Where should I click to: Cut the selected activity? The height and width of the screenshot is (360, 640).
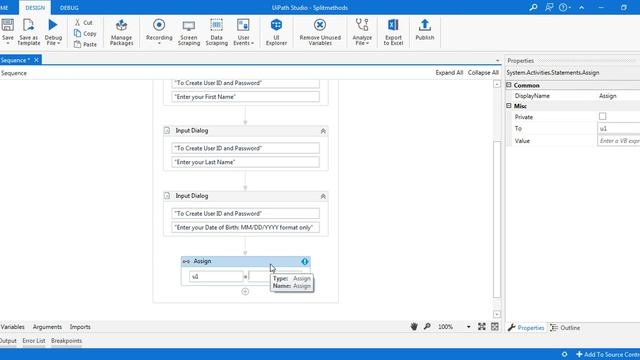[x=83, y=22]
